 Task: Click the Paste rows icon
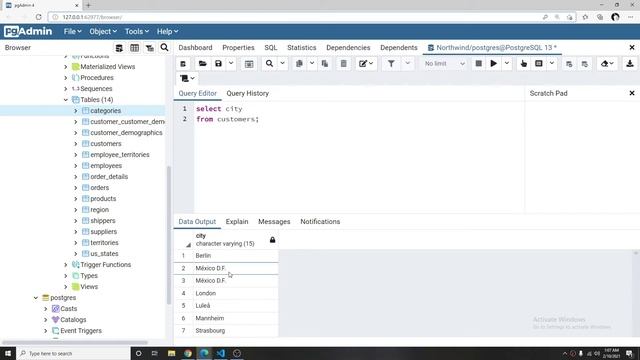point(325,64)
